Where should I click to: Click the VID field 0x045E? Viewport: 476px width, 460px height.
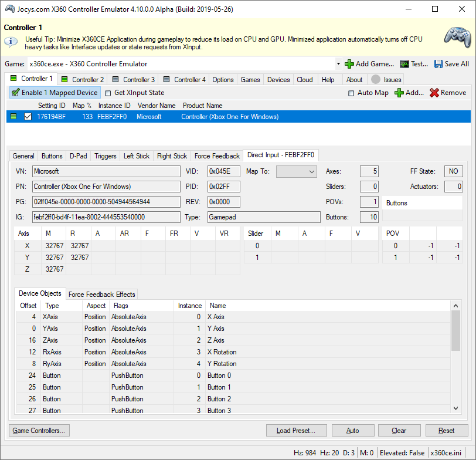coord(224,171)
